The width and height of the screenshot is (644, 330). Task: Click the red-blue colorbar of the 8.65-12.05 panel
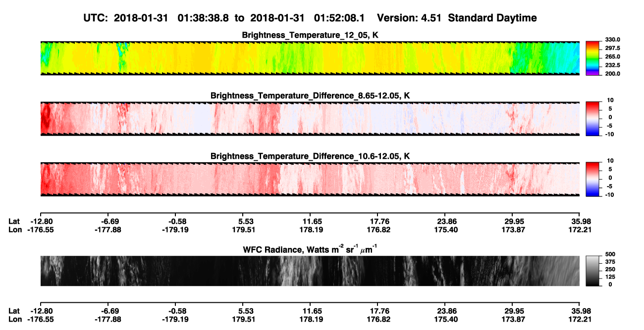[x=593, y=118]
